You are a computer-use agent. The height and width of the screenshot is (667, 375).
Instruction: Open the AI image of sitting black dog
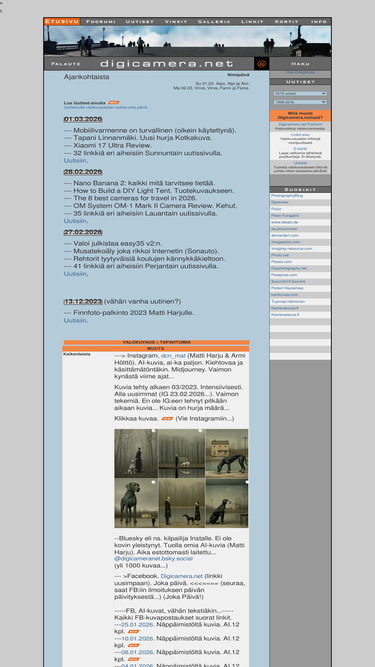(227, 503)
